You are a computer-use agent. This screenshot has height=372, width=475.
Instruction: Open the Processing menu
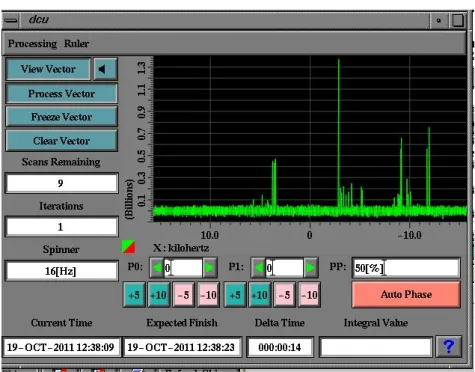click(x=32, y=44)
